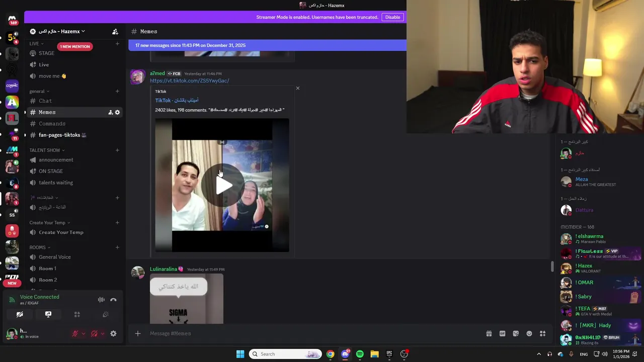This screenshot has height=362, width=644.
Task: Collapse the general category
Action: click(x=39, y=91)
